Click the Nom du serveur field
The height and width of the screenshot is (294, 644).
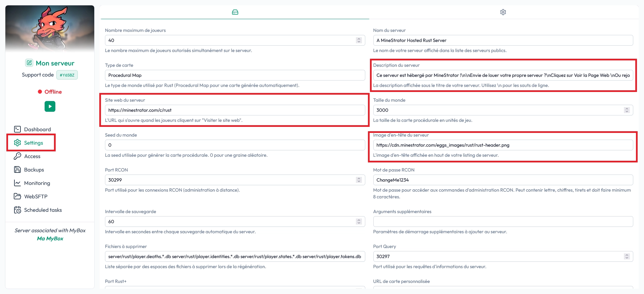click(503, 40)
